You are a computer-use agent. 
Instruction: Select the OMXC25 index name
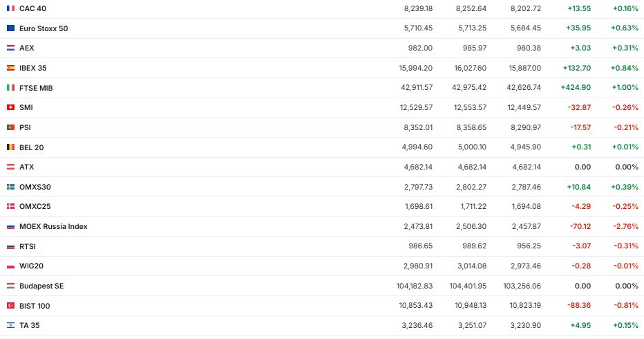coord(35,206)
